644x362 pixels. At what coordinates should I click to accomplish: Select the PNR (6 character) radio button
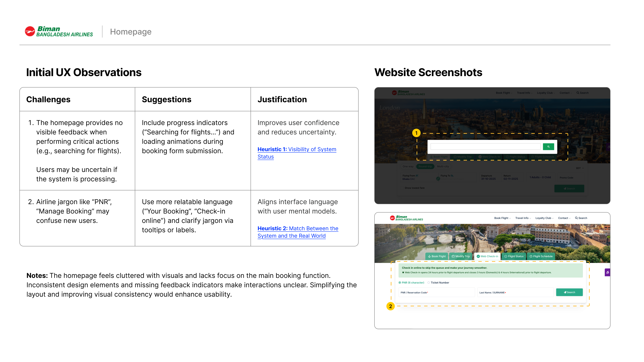400,283
